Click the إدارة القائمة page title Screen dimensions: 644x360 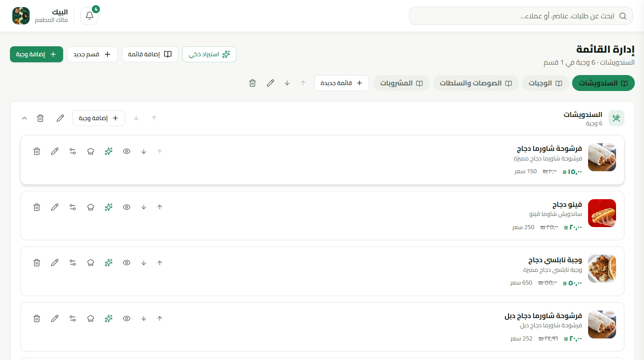605,49
